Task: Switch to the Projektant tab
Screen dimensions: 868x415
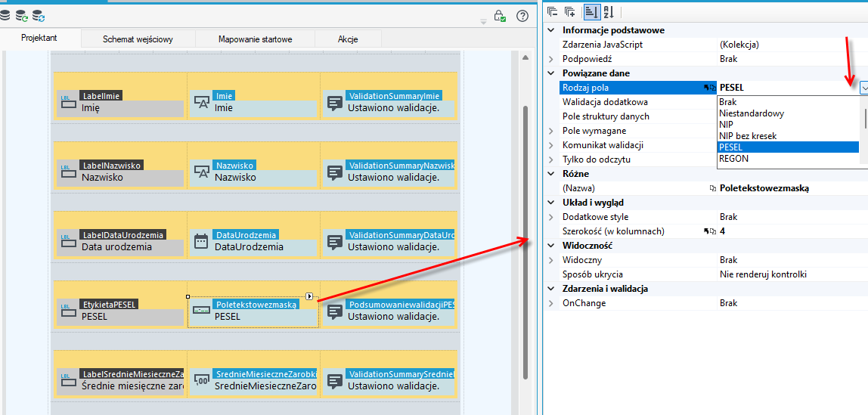Action: click(x=39, y=39)
